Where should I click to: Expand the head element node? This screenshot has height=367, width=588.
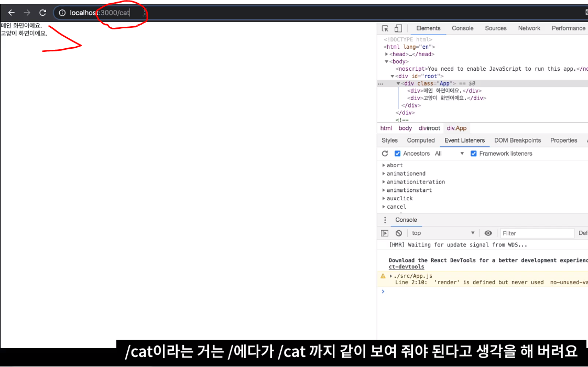point(387,54)
